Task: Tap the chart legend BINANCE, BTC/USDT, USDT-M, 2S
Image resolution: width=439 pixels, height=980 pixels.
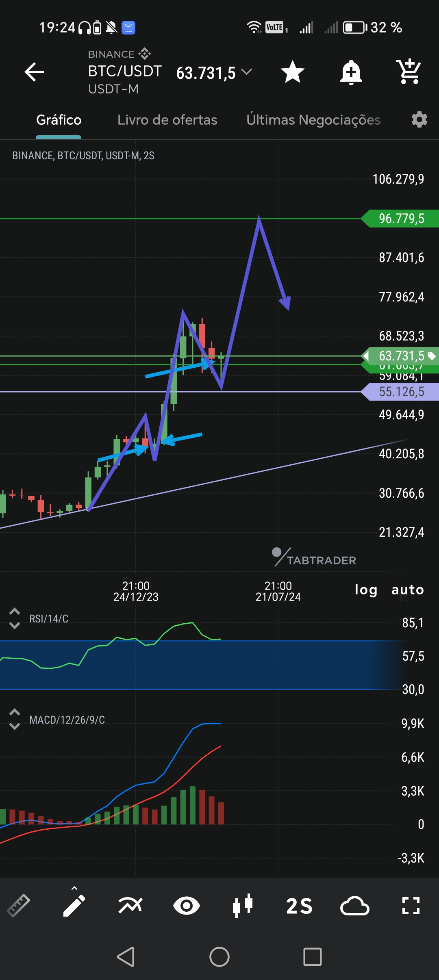Action: [x=83, y=156]
